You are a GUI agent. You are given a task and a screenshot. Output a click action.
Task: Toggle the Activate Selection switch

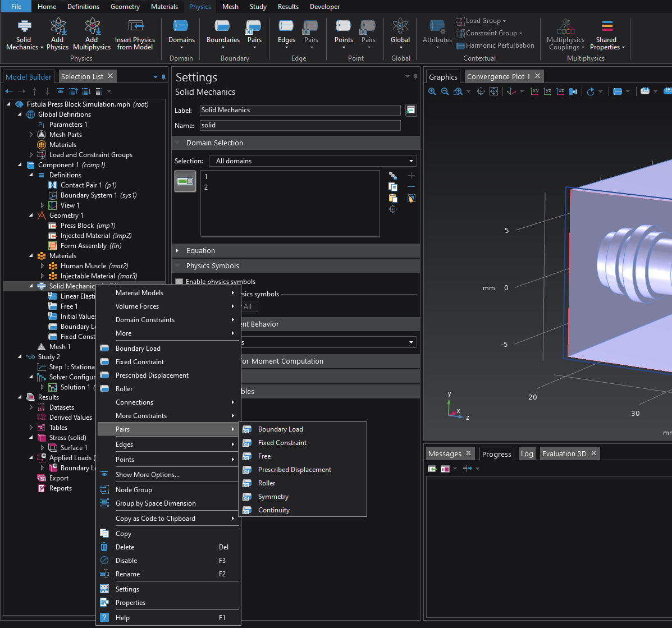pyautogui.click(x=185, y=181)
